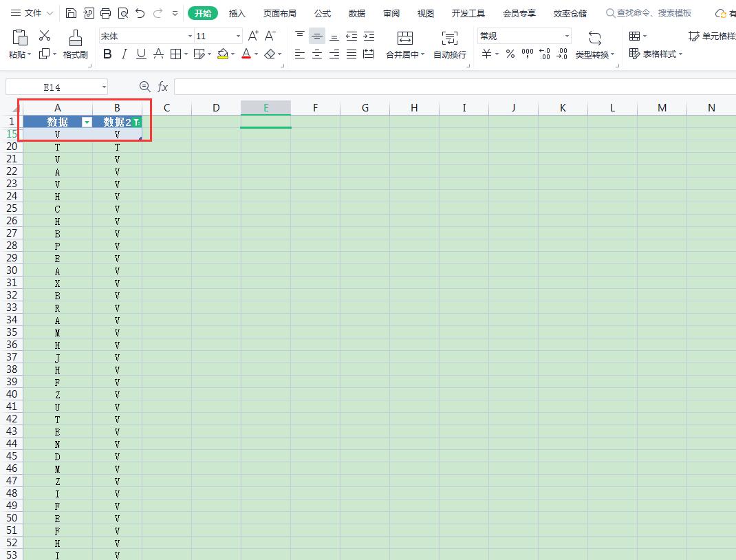Toggle Italic formatting
Image resolution: width=736 pixels, height=560 pixels.
click(125, 54)
